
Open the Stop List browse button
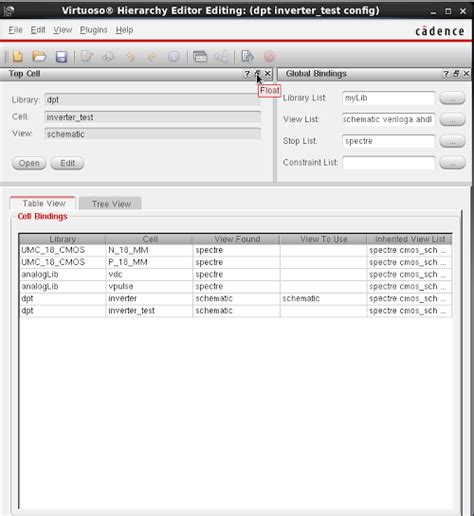452,141
